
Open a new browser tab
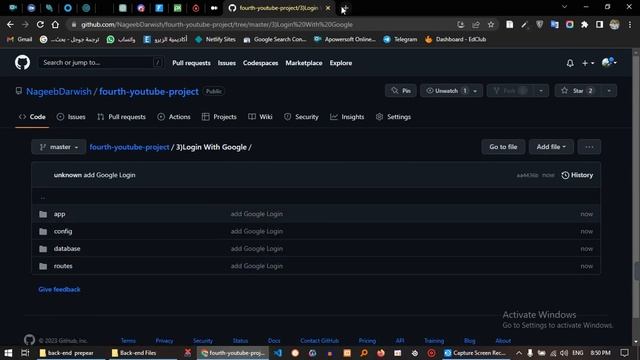345,8
